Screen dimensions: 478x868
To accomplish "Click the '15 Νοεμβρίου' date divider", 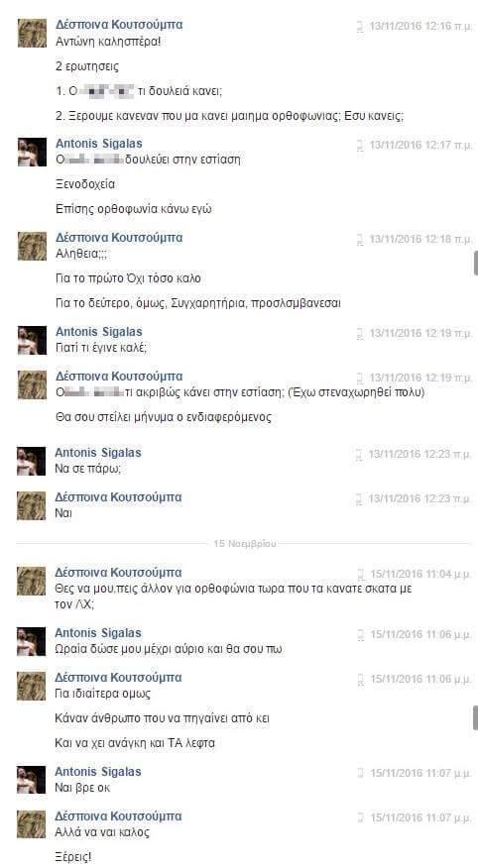I will pos(244,544).
